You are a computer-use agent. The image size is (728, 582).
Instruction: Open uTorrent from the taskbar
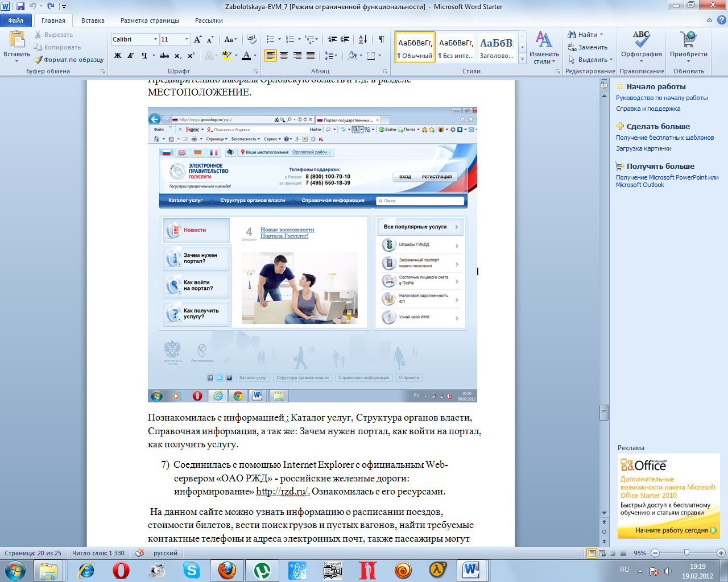click(262, 569)
